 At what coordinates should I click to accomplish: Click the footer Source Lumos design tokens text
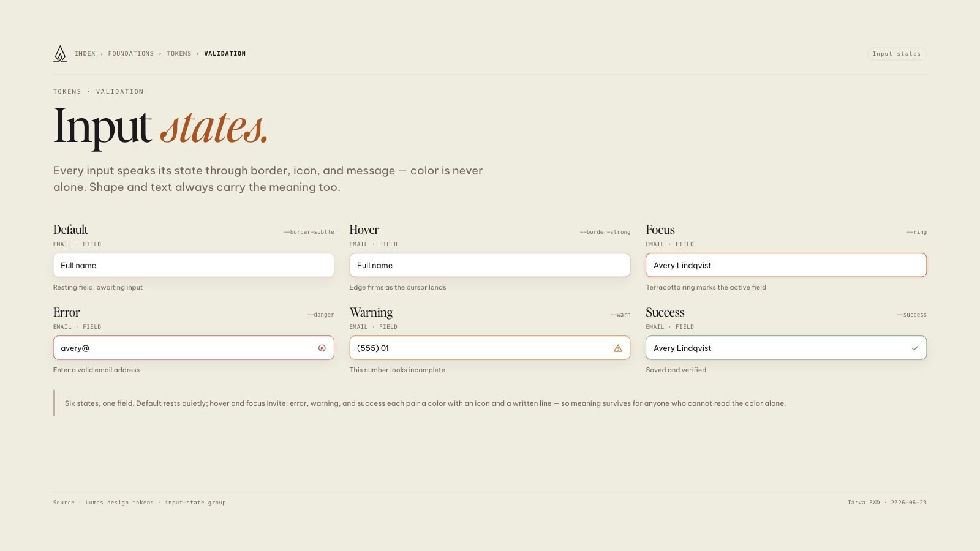[x=140, y=503]
